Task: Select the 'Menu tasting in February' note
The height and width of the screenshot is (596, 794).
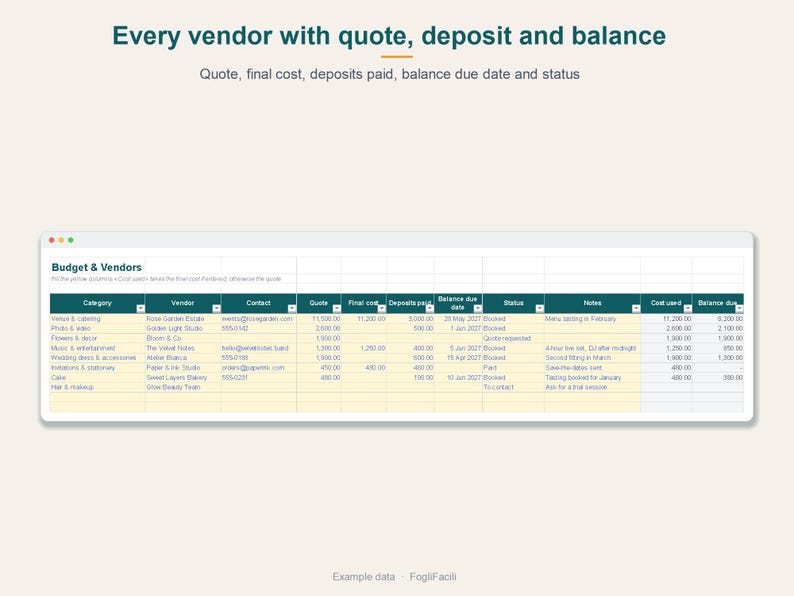Action: (592, 319)
